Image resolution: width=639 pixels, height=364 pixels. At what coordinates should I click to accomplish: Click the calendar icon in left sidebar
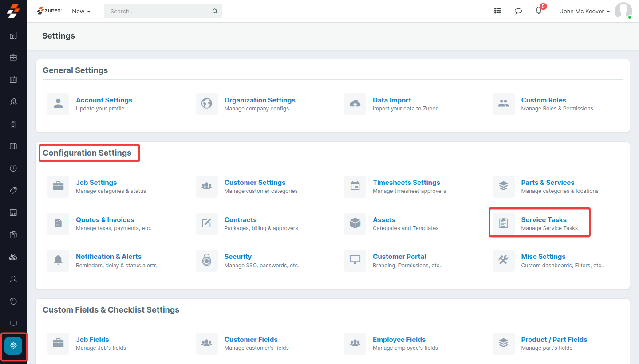(13, 80)
